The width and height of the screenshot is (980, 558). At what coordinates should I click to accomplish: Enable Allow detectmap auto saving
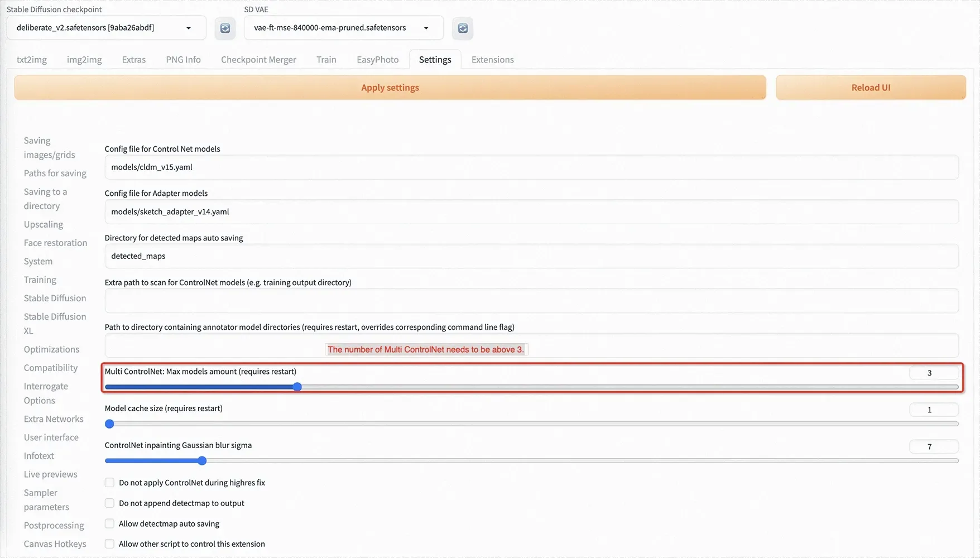click(110, 524)
